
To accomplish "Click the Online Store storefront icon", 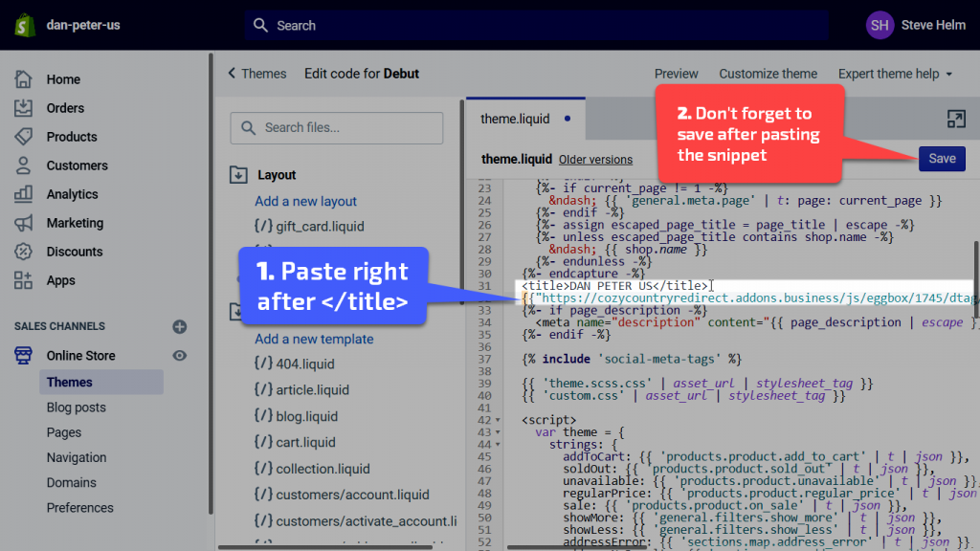I will tap(23, 356).
